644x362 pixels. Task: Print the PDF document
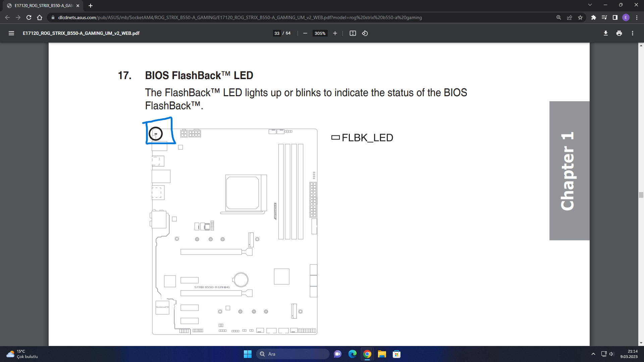619,33
